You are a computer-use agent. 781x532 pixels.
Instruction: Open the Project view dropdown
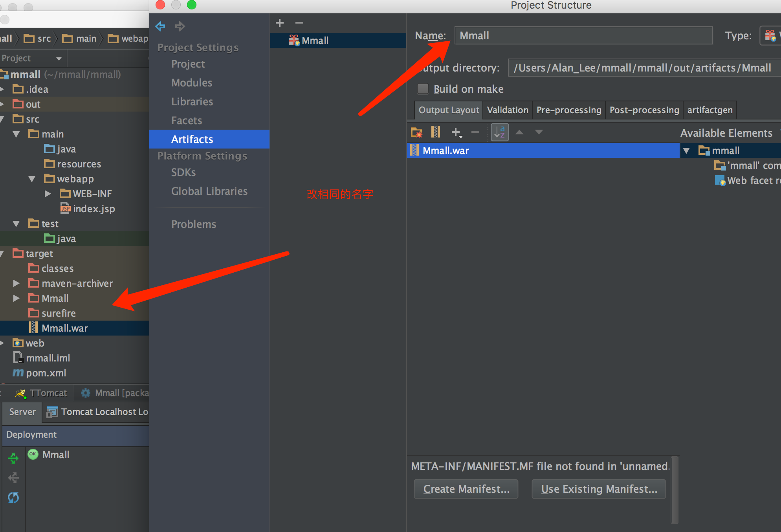pos(59,59)
